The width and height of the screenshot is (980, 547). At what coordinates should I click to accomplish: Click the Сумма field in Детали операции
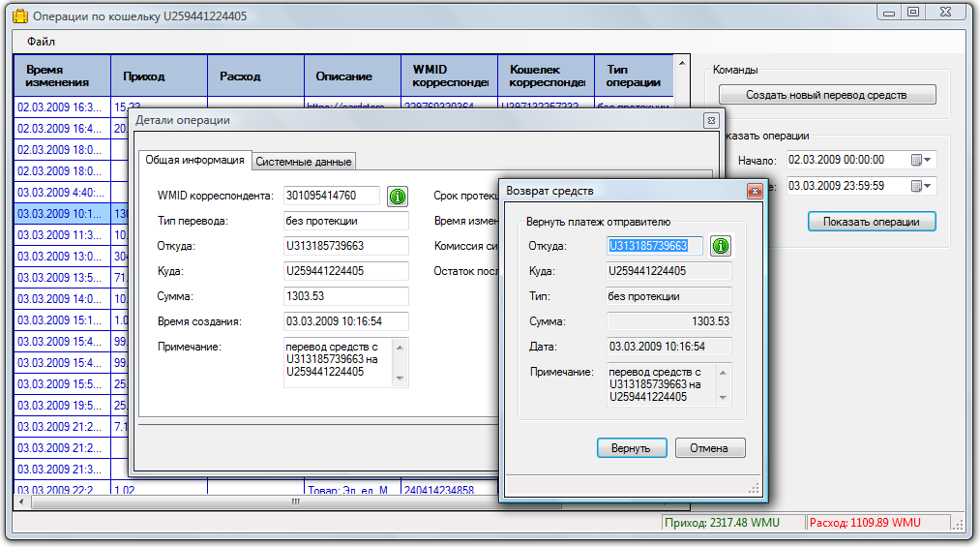point(346,296)
